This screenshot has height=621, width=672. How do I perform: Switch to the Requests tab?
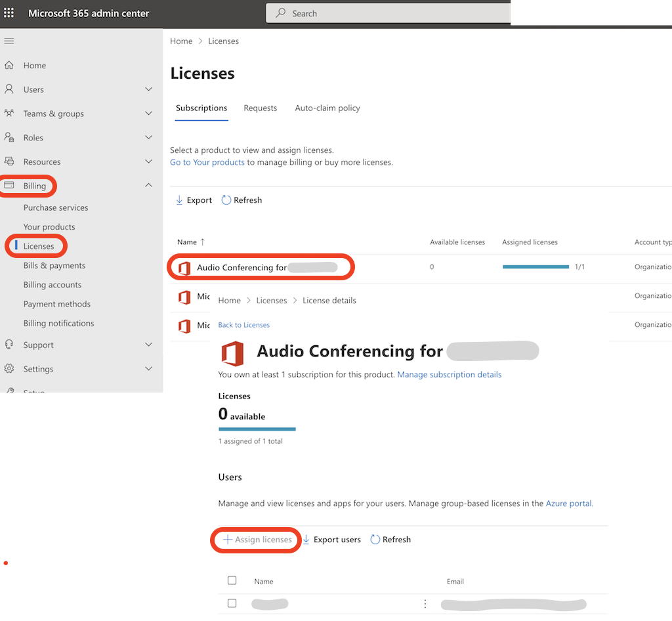click(260, 108)
